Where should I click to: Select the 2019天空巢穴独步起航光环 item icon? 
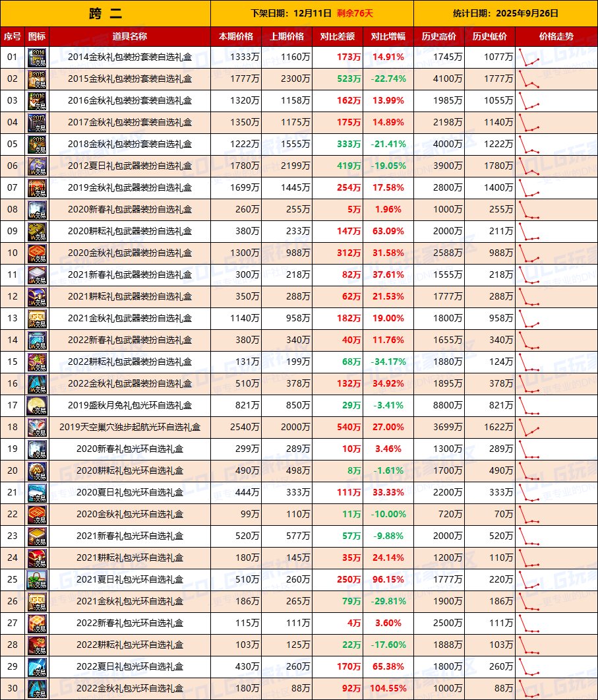[37, 428]
